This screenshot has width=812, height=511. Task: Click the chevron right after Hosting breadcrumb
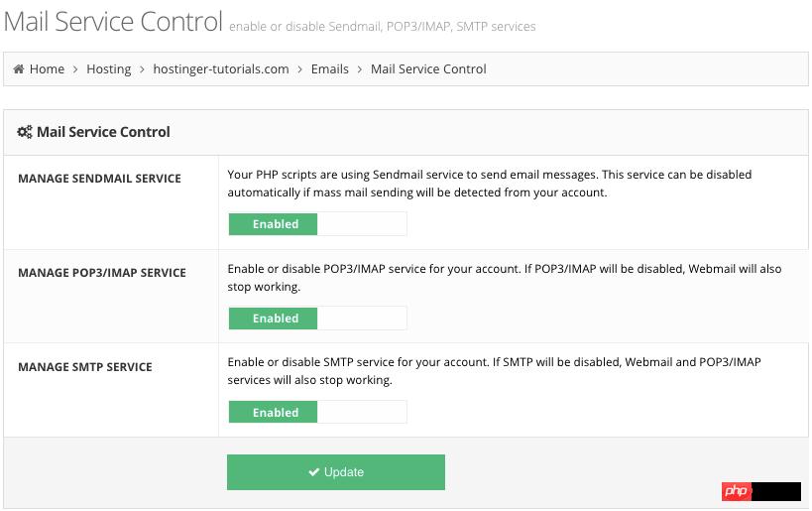point(143,69)
